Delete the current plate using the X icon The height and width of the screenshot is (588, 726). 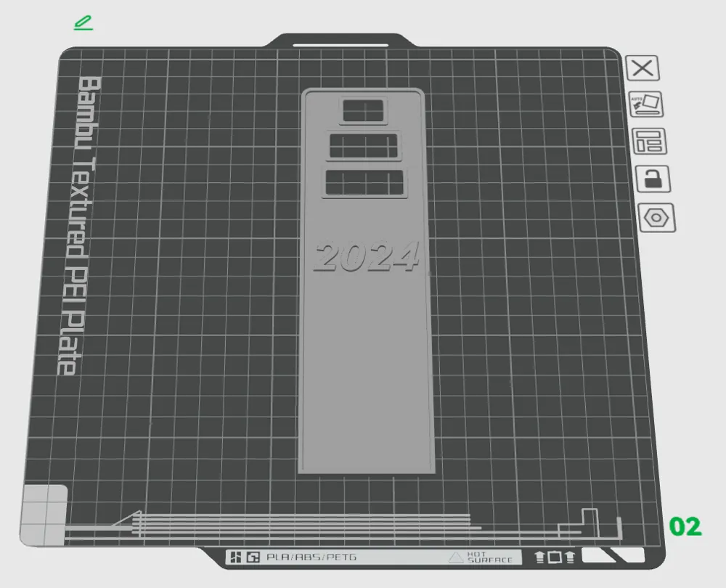coord(643,69)
